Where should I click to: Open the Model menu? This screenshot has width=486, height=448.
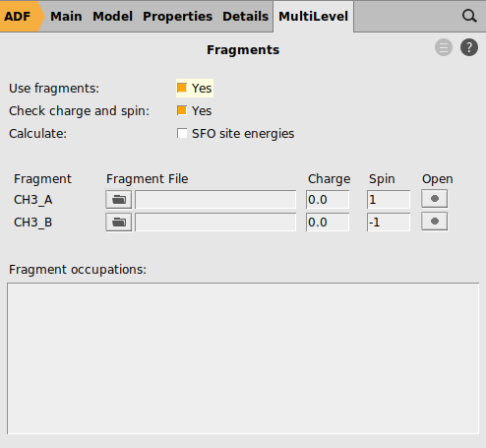(x=112, y=16)
